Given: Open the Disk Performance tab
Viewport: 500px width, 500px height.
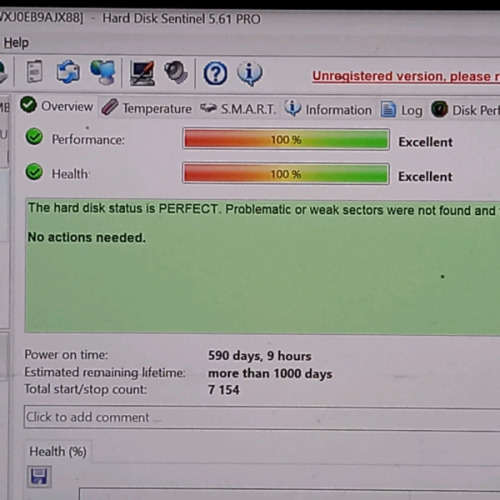Looking at the screenshot, I should [465, 110].
